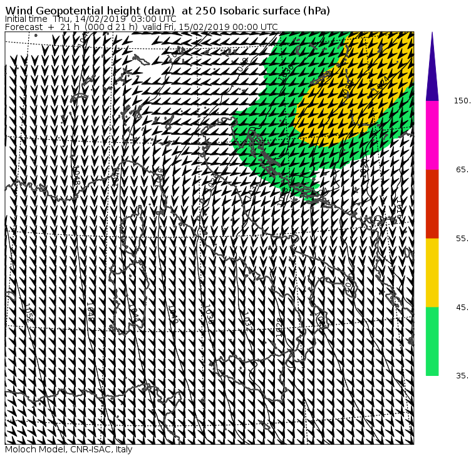Click 'Moloch Model, CNR-ISAC, Italy' credit text
This screenshot has height=458, width=476.
coord(69,449)
